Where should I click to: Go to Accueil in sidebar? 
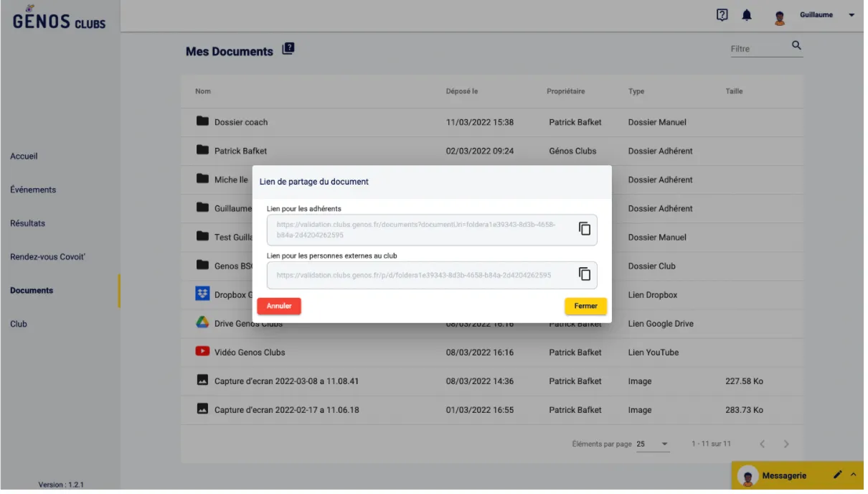pos(24,157)
